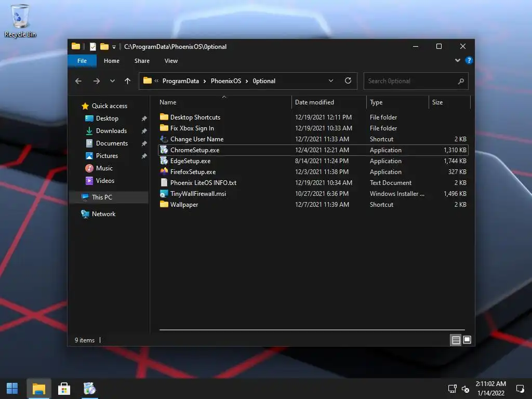Switch to the Share ribbon tab
This screenshot has width=532, height=399.
pos(142,61)
